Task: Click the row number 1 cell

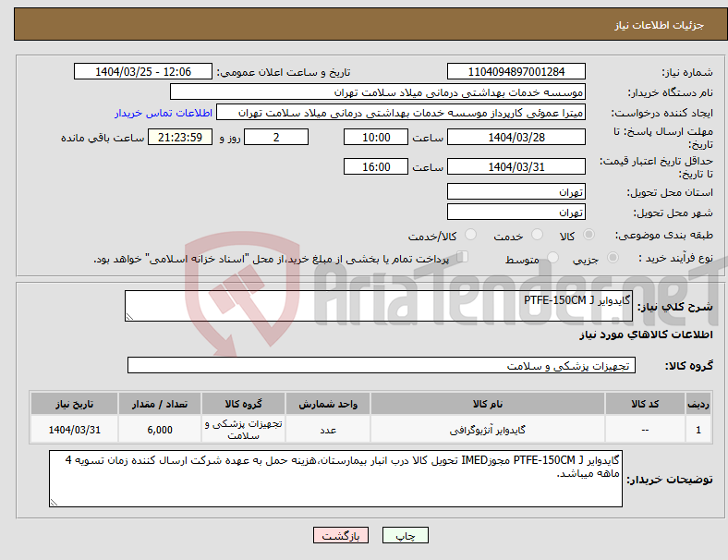Action: pyautogui.click(x=698, y=430)
